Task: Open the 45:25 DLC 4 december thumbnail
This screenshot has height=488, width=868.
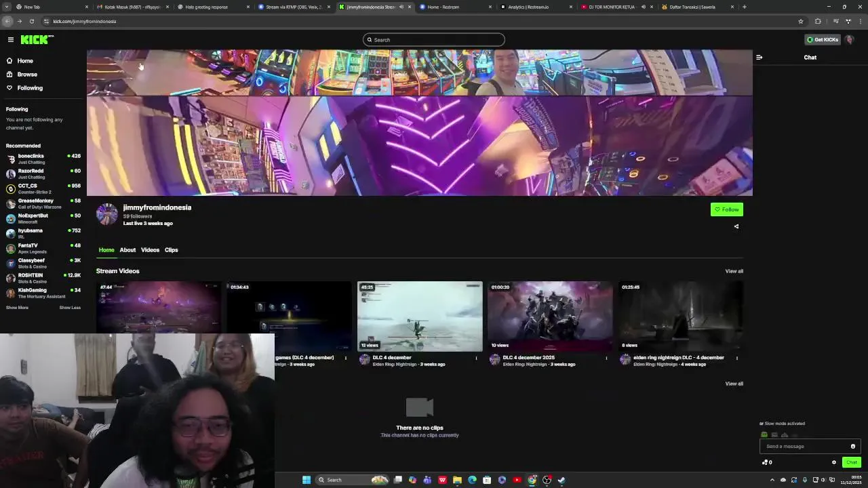Action: pos(420,317)
